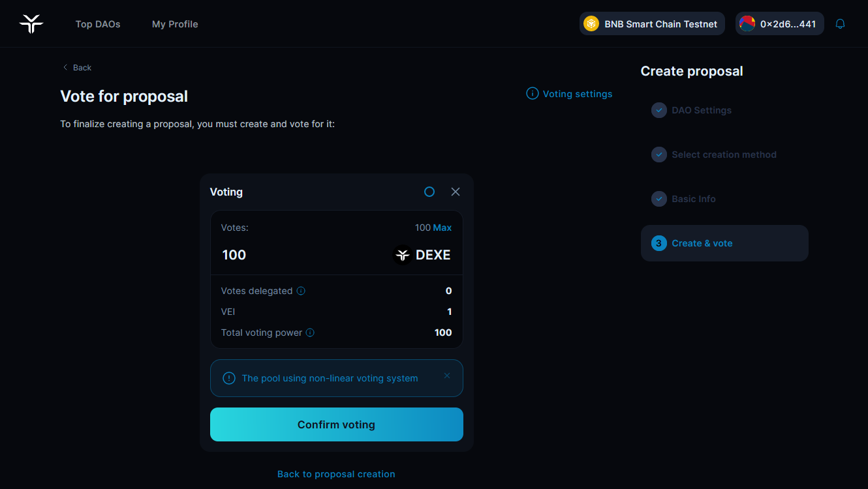Screen dimensions: 868x489
Task: Click Back to proposal creation link
Action: (336, 474)
